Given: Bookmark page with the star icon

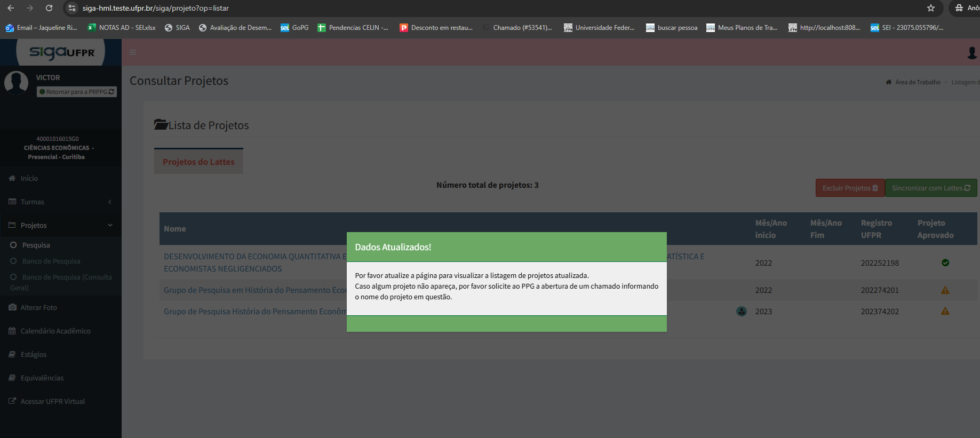Looking at the screenshot, I should coord(930,8).
